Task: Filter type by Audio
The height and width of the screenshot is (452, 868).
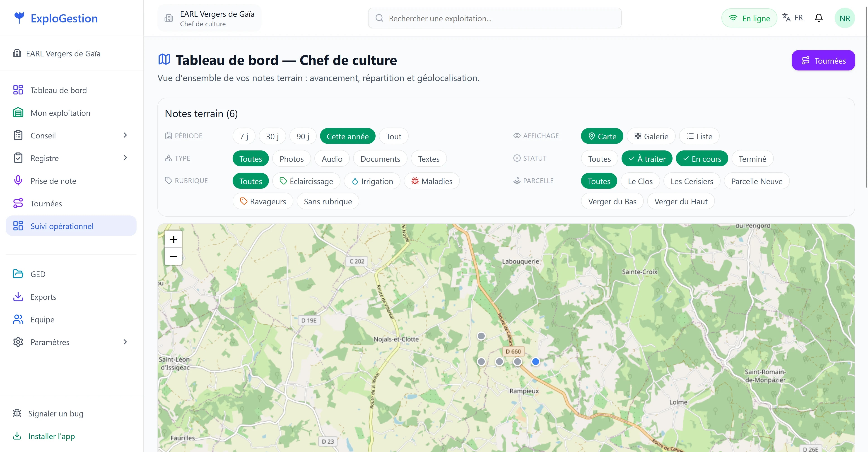Action: point(332,158)
